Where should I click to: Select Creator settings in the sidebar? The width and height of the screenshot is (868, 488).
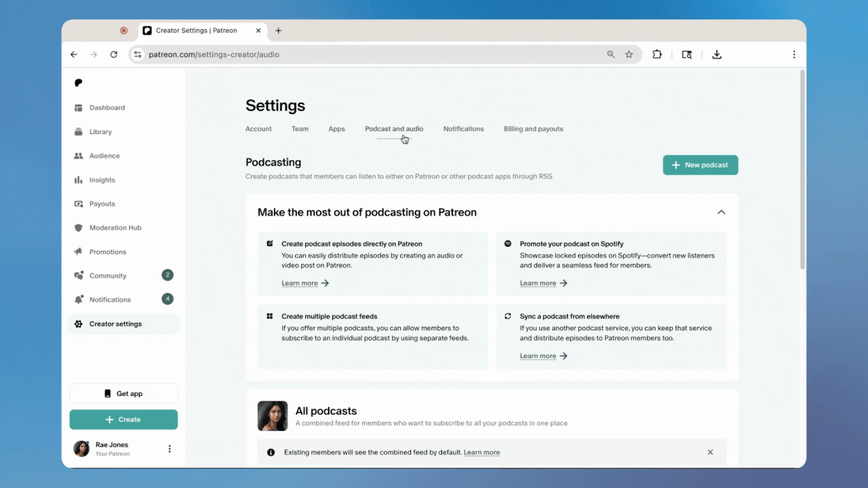coord(123,324)
